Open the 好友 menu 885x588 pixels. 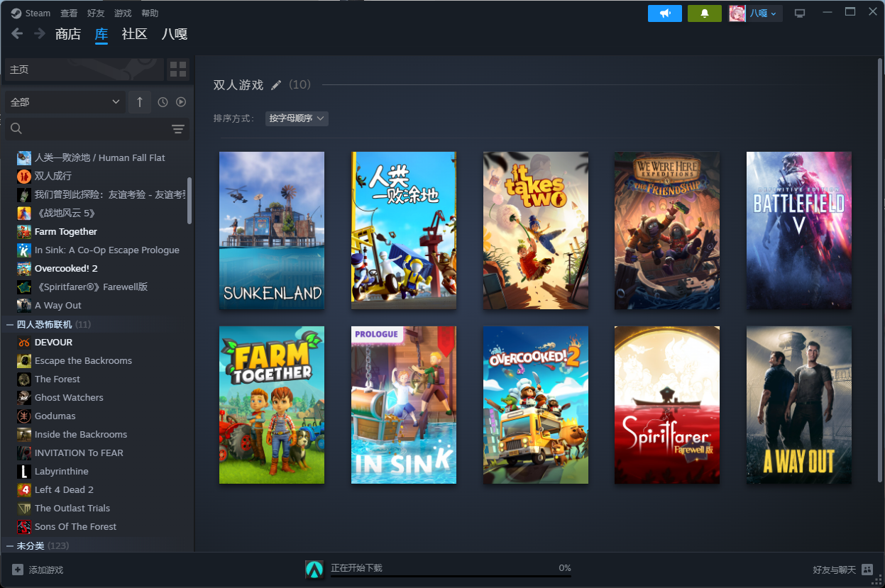coord(96,13)
